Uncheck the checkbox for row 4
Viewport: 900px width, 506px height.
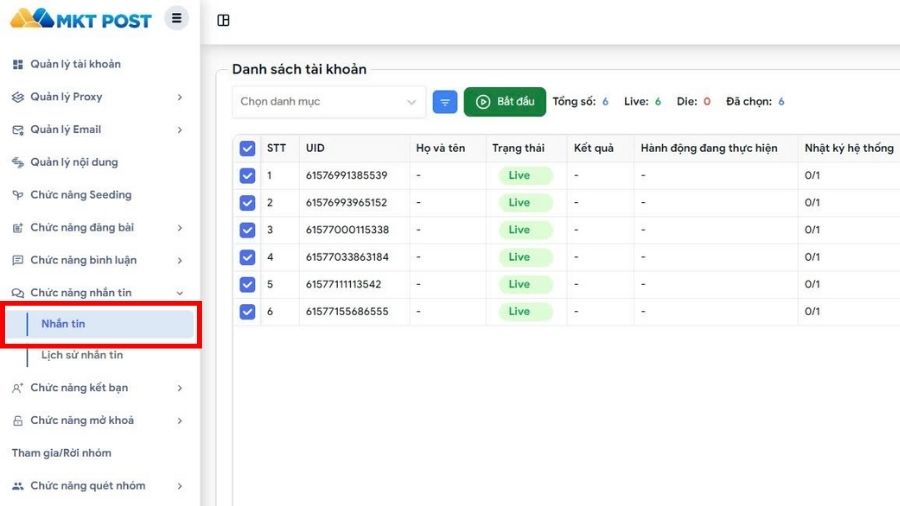pos(247,257)
